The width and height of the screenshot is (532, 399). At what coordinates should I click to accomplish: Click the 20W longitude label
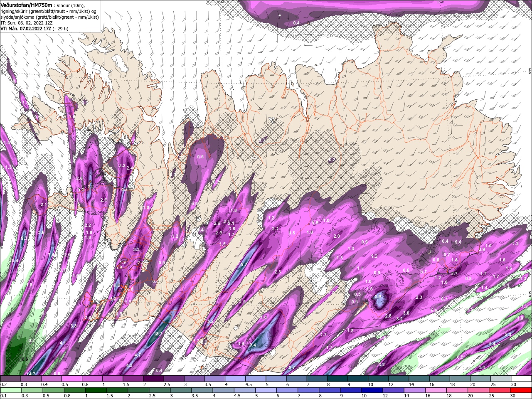221,2
